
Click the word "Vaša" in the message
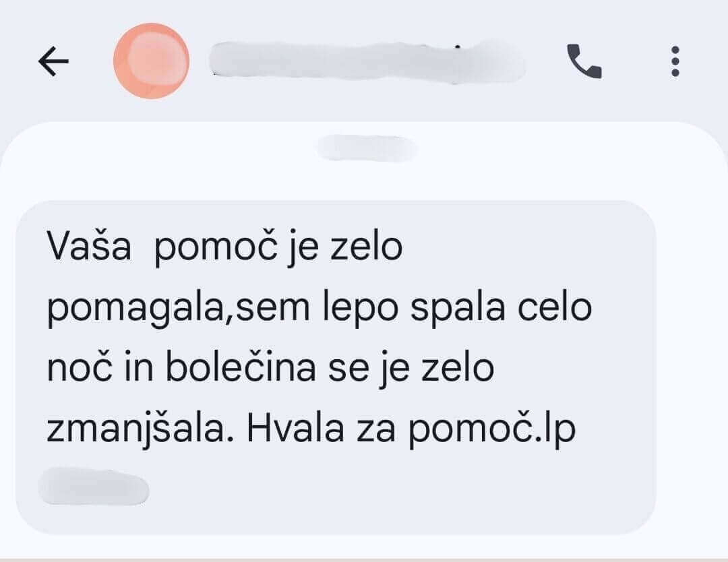click(x=89, y=246)
